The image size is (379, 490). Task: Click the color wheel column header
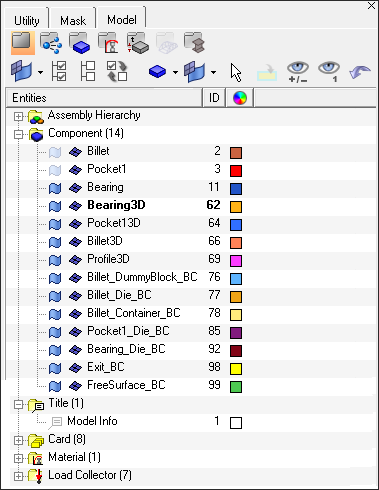point(240,98)
